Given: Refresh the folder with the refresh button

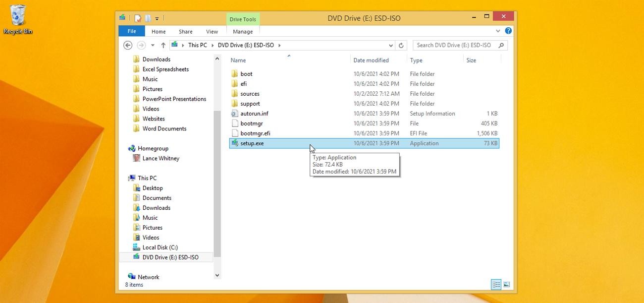Looking at the screenshot, I should [x=401, y=45].
